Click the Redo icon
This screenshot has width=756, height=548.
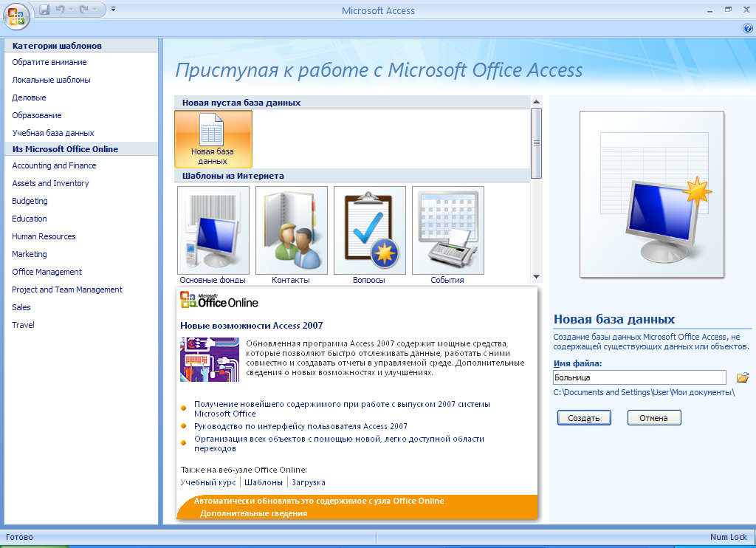coord(84,9)
